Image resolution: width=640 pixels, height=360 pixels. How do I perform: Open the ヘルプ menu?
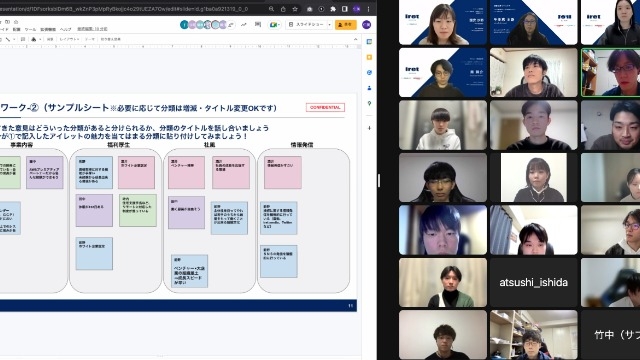pos(66,29)
